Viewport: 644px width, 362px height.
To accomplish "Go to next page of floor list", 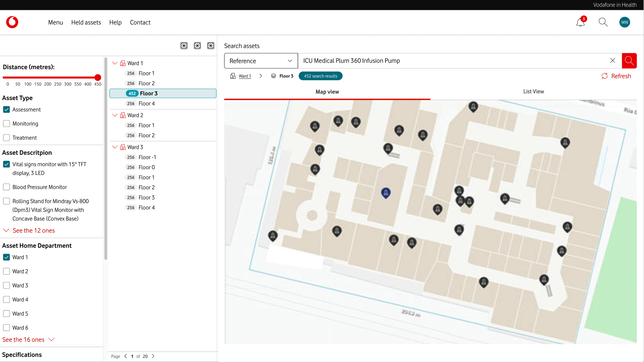I will 153,356.
